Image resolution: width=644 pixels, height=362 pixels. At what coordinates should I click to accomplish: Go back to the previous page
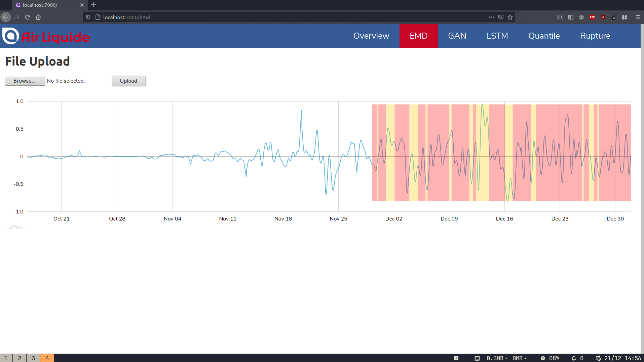click(x=6, y=17)
